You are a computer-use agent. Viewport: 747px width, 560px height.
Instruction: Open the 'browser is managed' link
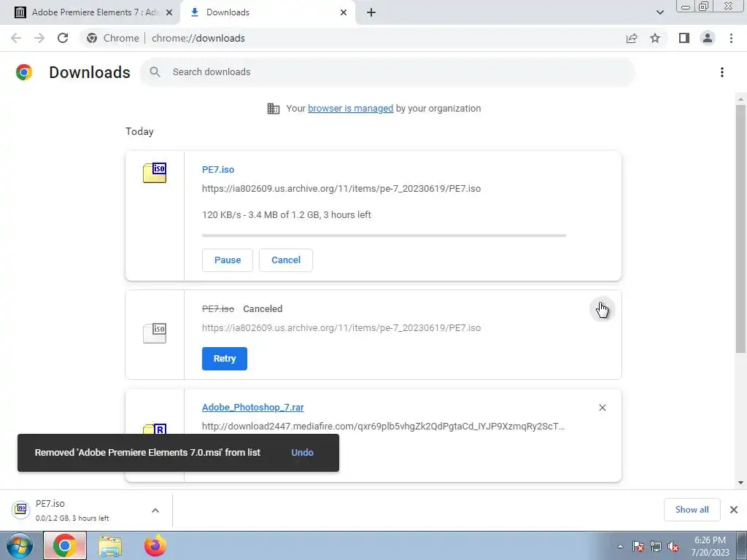click(x=350, y=109)
